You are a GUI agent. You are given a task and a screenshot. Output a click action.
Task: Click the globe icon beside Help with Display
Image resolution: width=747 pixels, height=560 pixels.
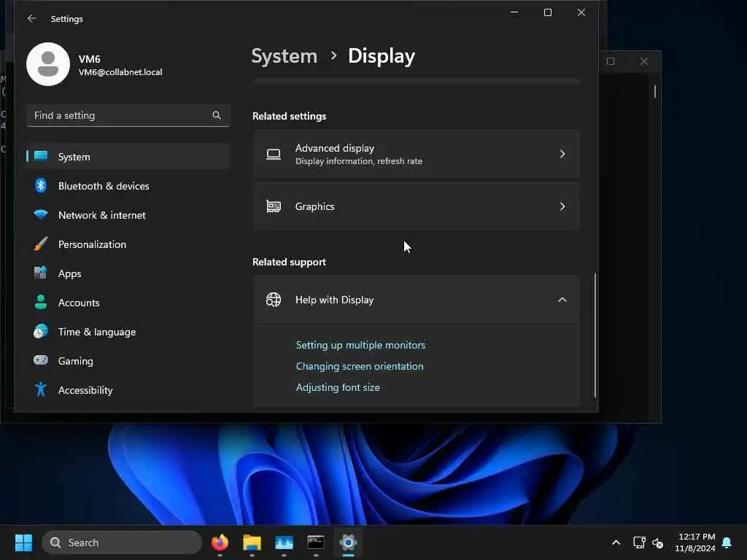coord(274,300)
